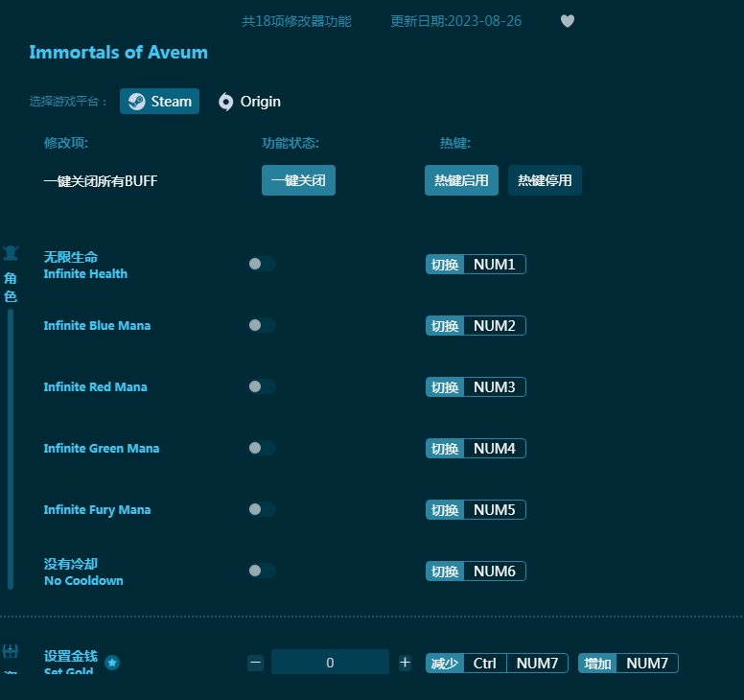
Task: Toggle Infinite Health on
Action: [261, 264]
